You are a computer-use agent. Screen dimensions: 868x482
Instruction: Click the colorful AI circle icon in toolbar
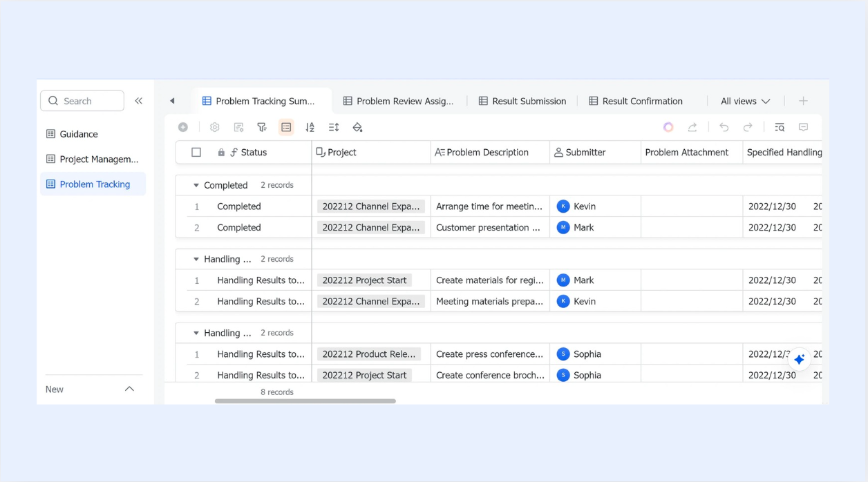click(668, 127)
